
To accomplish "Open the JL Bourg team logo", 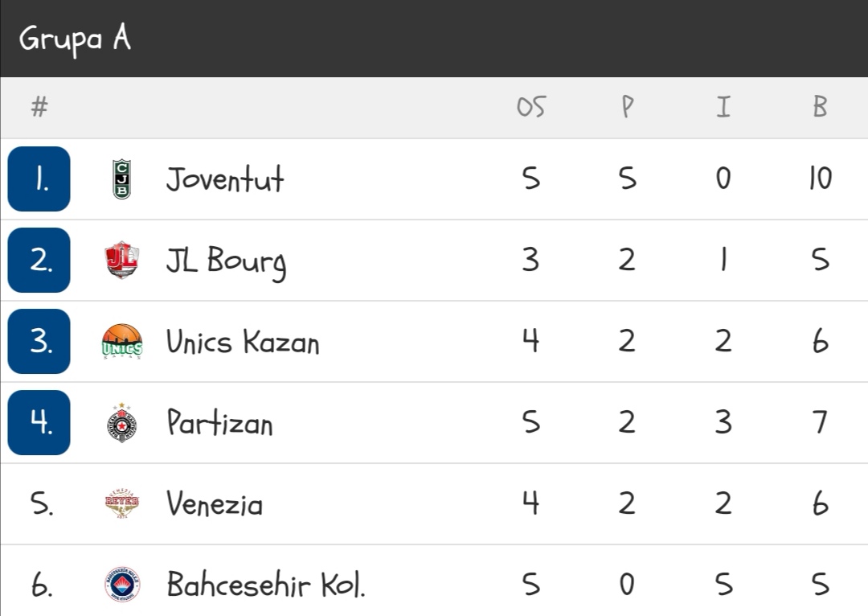I will (x=122, y=260).
